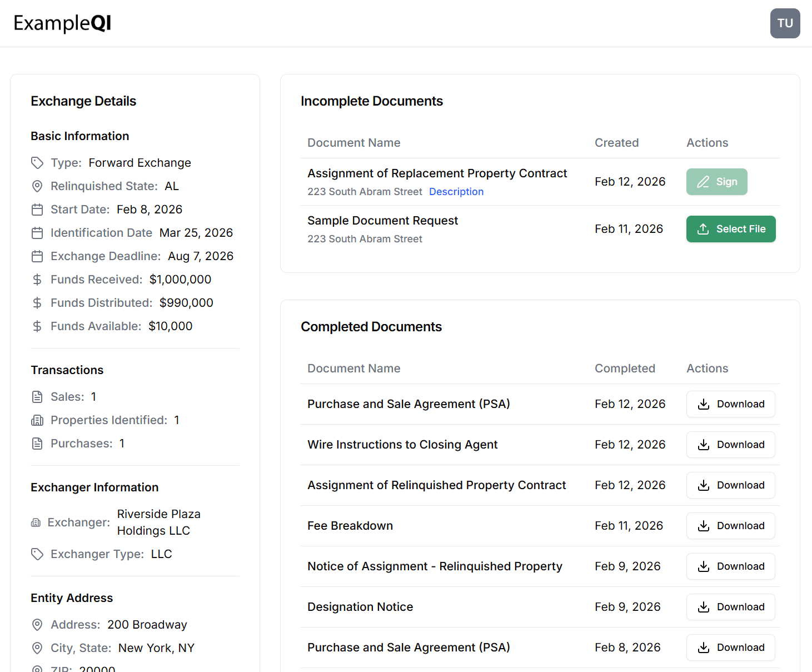Open the Description link for the assignment contract
This screenshot has width=812, height=672.
[x=456, y=191]
